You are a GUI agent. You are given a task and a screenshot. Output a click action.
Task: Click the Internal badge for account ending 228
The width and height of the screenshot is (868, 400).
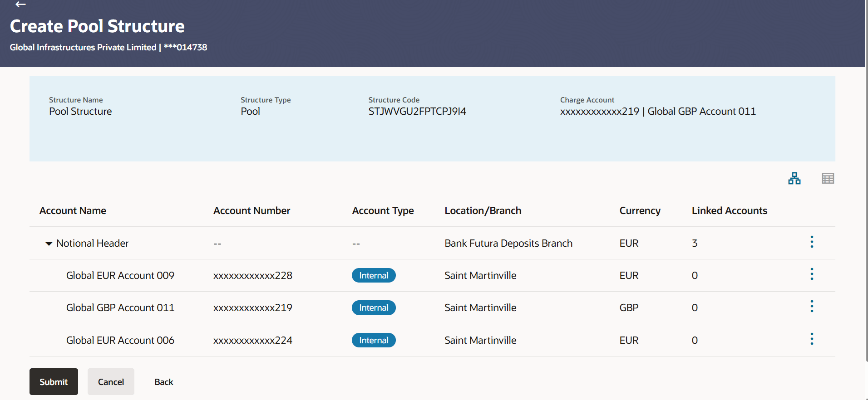click(374, 276)
